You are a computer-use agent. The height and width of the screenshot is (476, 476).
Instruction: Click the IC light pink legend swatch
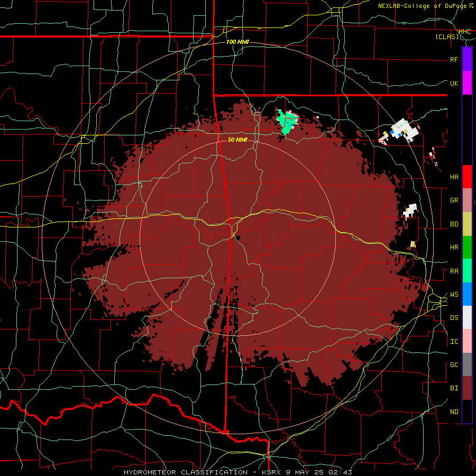(x=467, y=341)
